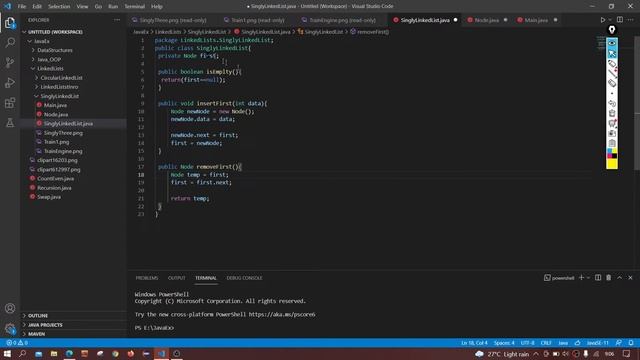Open the OUTPUT panel tab
Viewport: 640px width, 360px height.
[x=177, y=278]
